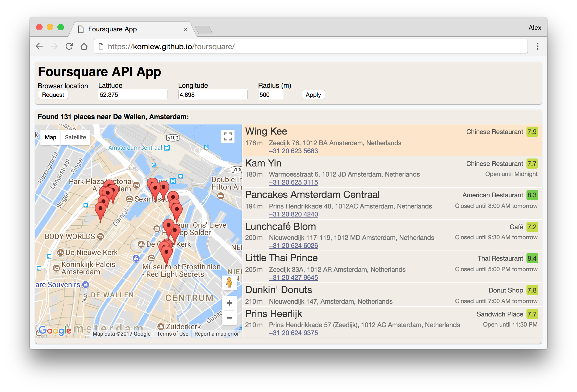The height and width of the screenshot is (392, 577).
Task: Click the Request browser location button
Action: point(53,94)
